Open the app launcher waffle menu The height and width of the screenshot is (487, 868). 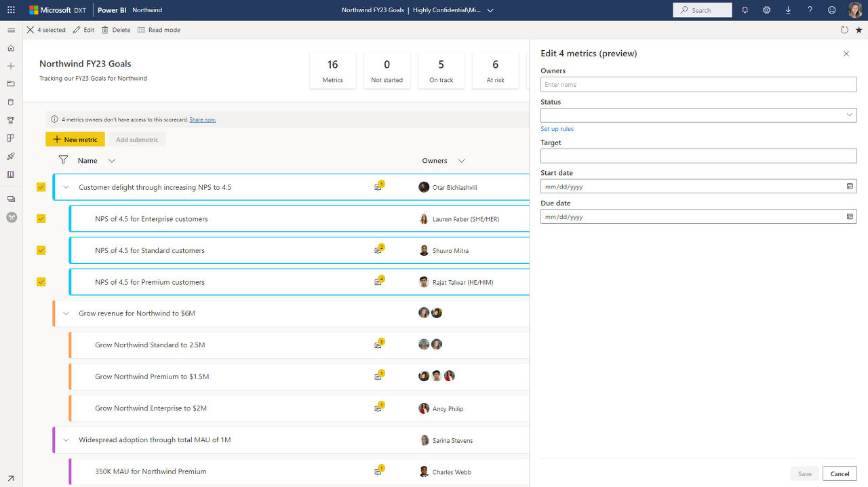(11, 10)
